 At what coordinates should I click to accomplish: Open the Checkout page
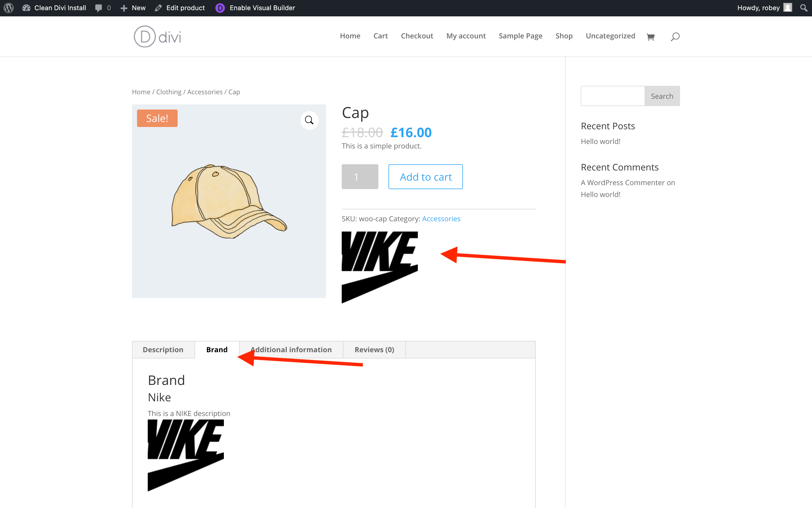pyautogui.click(x=417, y=36)
